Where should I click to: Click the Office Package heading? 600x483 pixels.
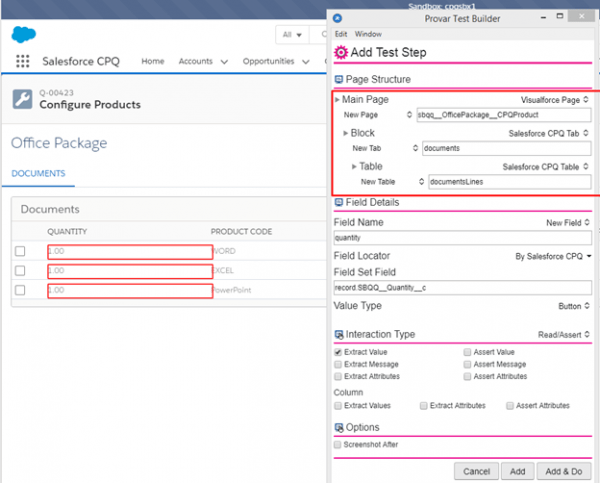coord(59,143)
